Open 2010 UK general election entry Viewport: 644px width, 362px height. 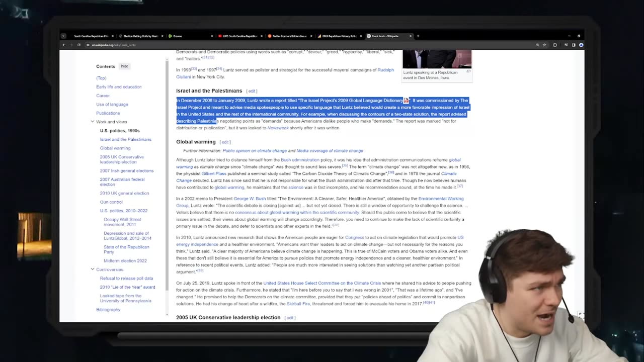click(x=124, y=193)
